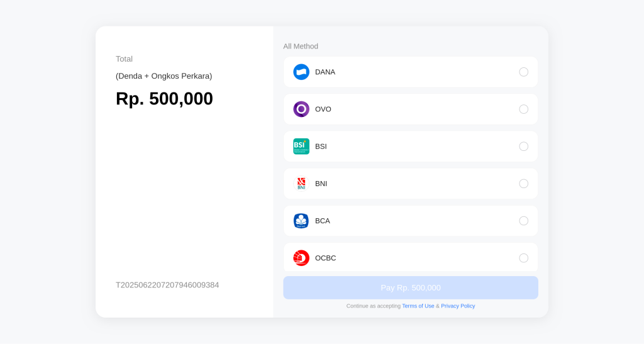Click the BNI bank logo

pos(301,184)
